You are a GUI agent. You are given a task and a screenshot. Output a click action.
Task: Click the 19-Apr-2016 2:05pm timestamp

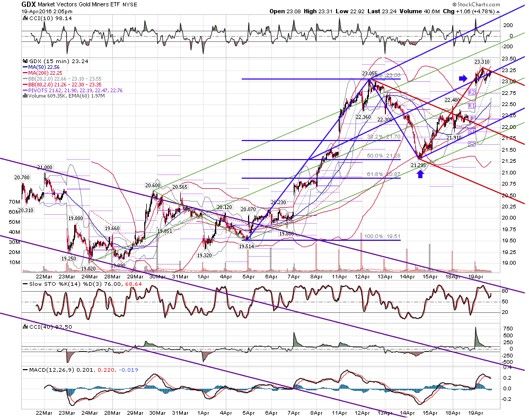pos(47,12)
